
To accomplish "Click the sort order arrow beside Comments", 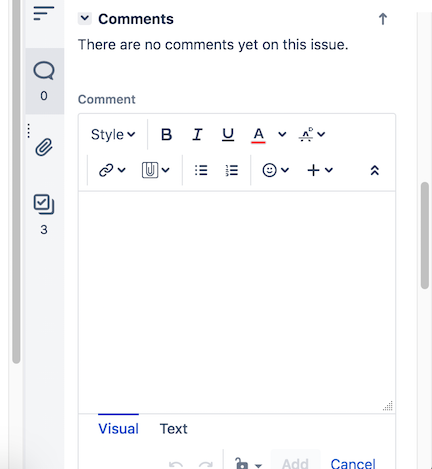I will [383, 19].
